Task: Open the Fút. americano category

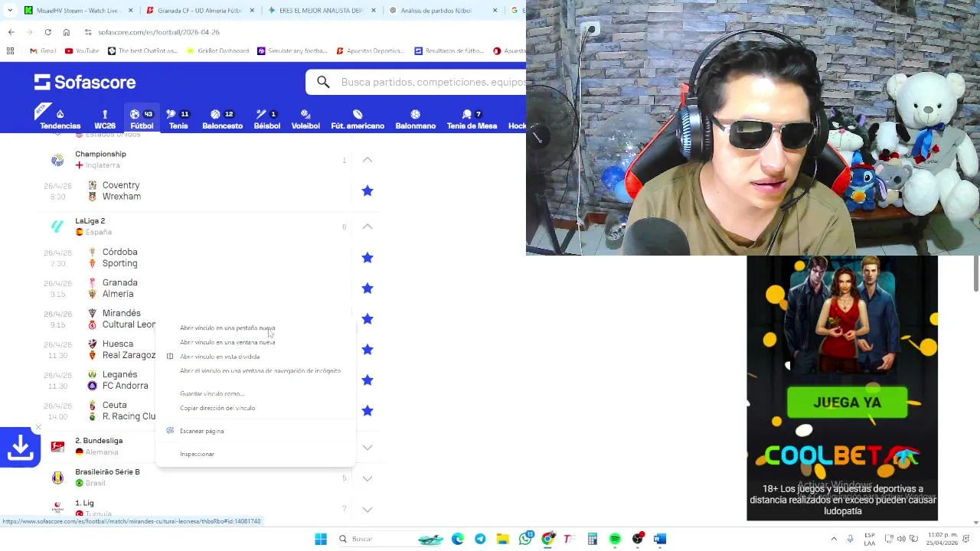Action: (x=358, y=119)
